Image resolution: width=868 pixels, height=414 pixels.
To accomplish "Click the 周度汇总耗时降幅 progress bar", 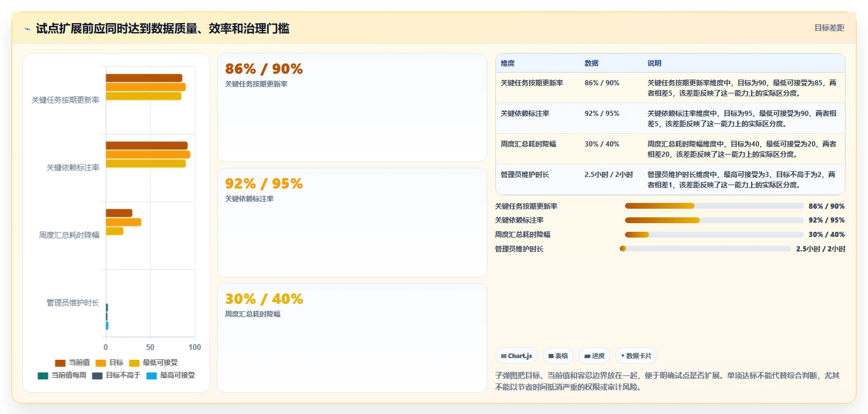I will pyautogui.click(x=714, y=235).
